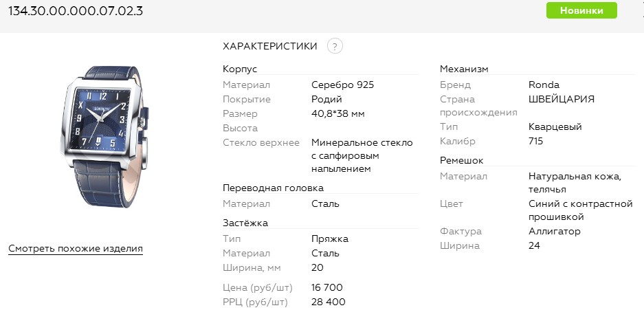Viewport: 644px width, 321px height.
Task: Click the Ronda brand value
Action: pyautogui.click(x=544, y=85)
